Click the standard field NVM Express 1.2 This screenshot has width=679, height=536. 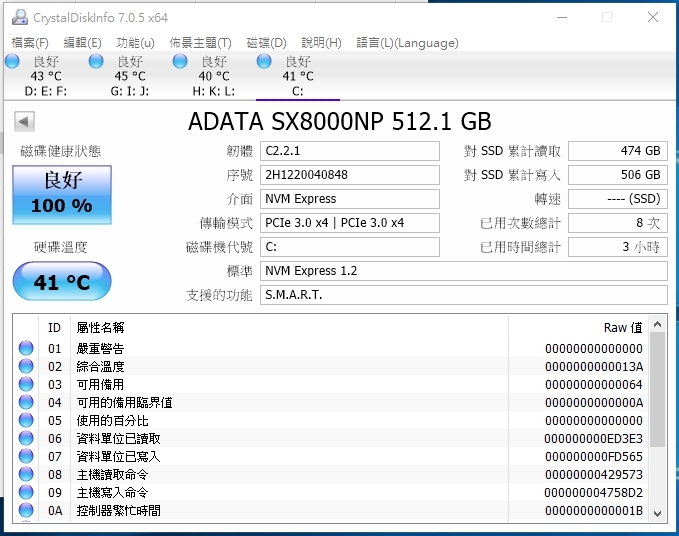[464, 271]
